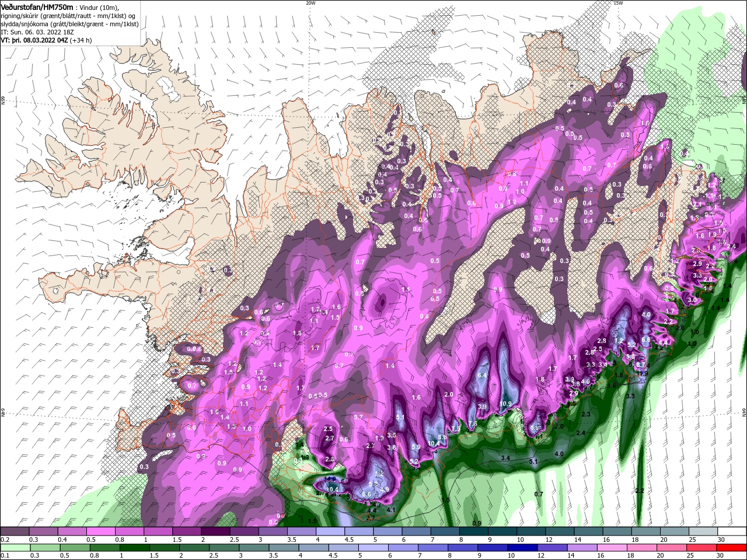The height and width of the screenshot is (560, 747).
Task: Click the 4.1 rain value at the bottom
Action: point(391,510)
